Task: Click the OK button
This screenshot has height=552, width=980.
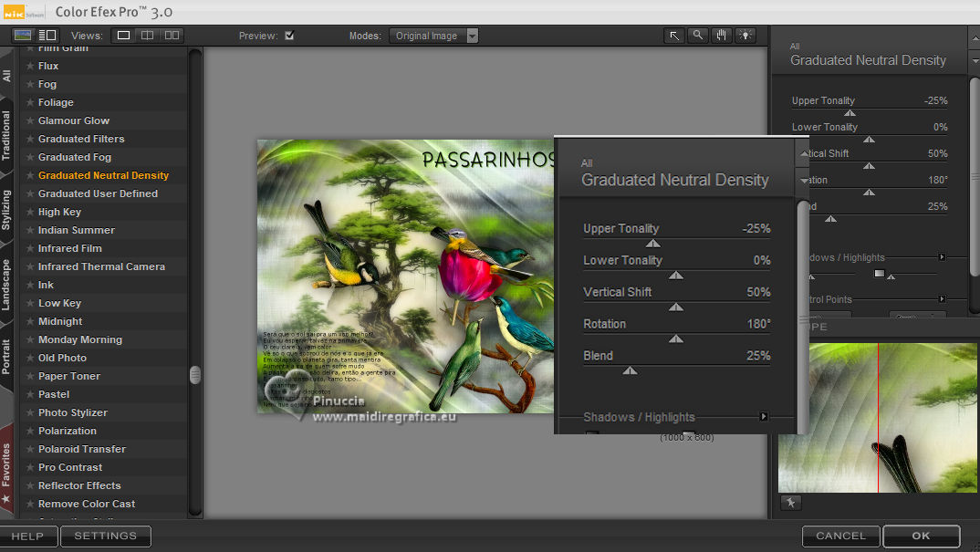Action: [921, 536]
